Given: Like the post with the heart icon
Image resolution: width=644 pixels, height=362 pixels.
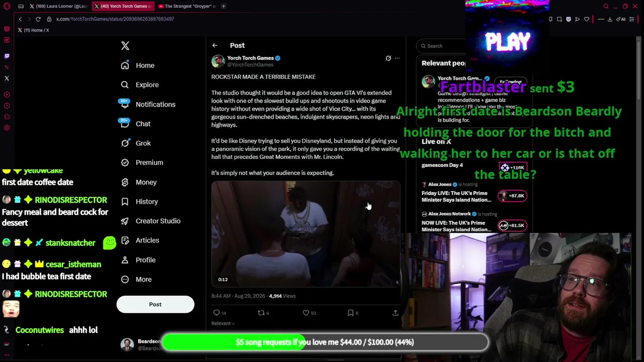Looking at the screenshot, I should pyautogui.click(x=305, y=313).
